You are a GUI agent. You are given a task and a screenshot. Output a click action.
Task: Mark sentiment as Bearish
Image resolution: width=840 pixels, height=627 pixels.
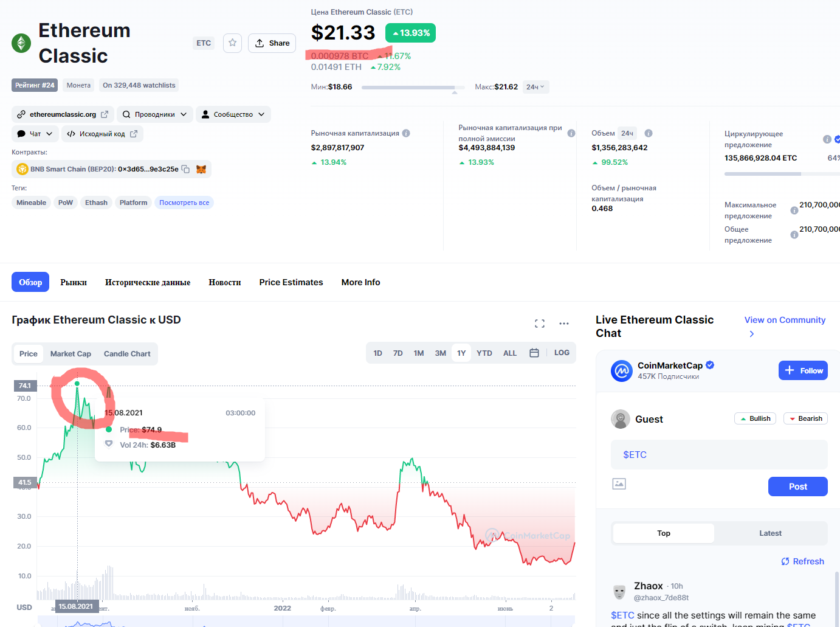point(805,418)
